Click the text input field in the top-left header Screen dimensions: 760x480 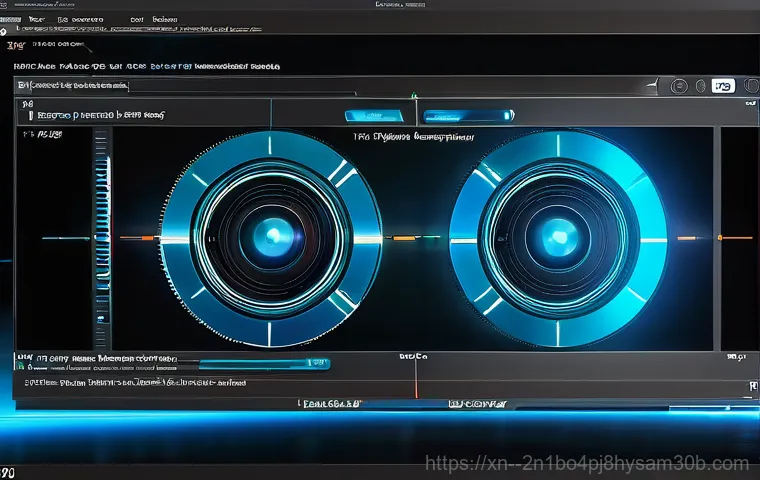coord(75,87)
